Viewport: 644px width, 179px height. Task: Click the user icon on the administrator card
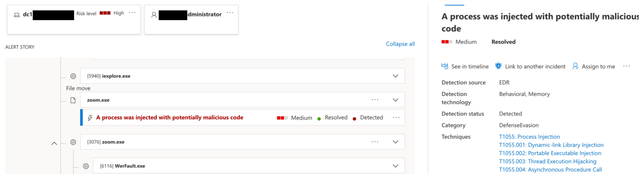[154, 15]
